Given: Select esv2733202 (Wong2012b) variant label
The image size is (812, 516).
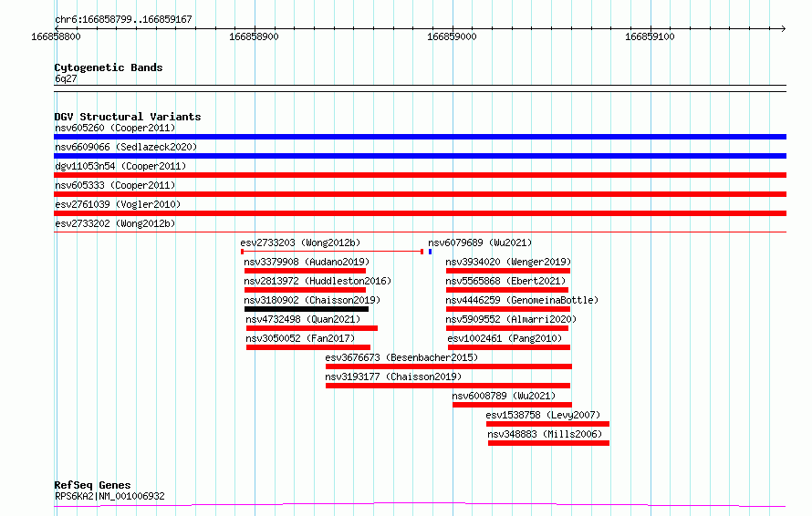Looking at the screenshot, I should click(x=115, y=223).
